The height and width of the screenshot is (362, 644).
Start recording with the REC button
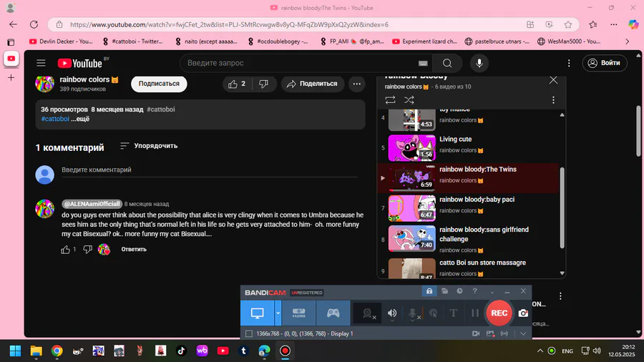point(499,313)
